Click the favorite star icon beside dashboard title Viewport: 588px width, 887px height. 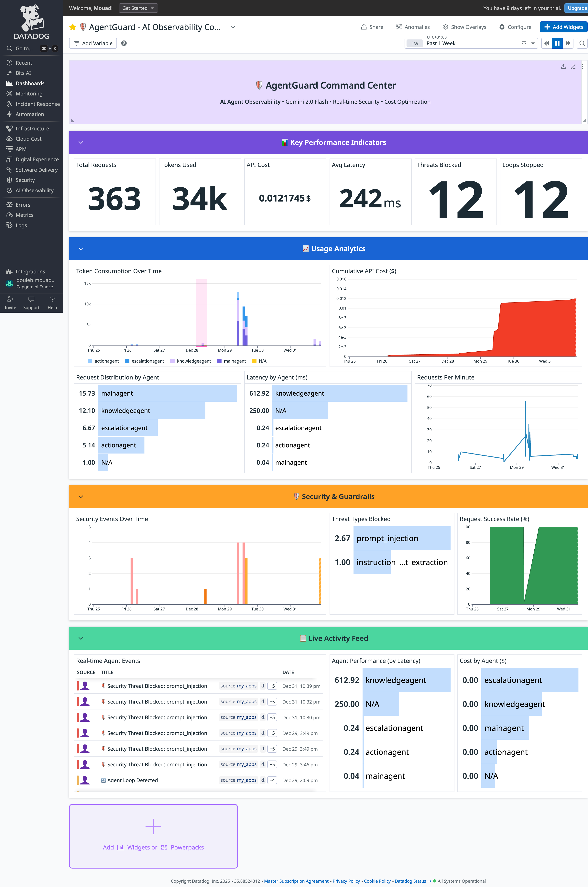coord(73,27)
